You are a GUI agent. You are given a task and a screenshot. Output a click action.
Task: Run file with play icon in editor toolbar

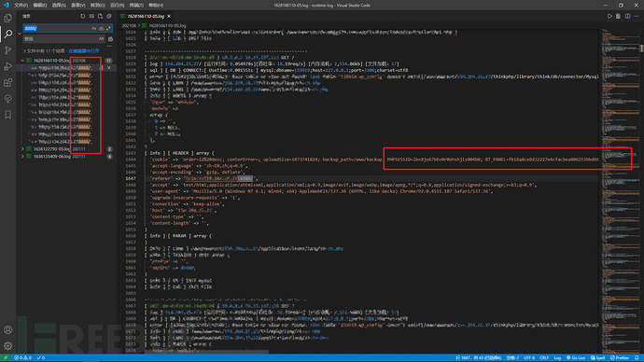(609, 16)
